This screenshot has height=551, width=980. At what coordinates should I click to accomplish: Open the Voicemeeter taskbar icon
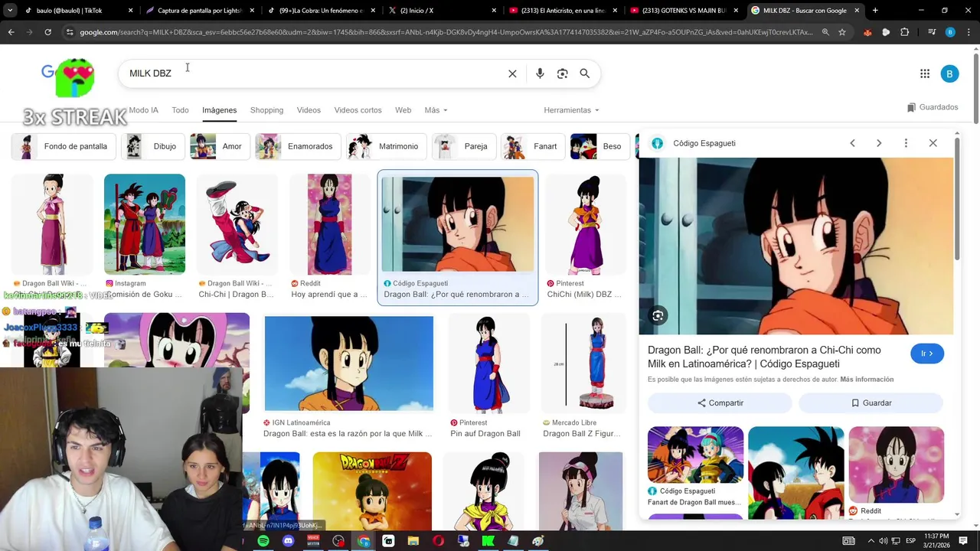(313, 541)
